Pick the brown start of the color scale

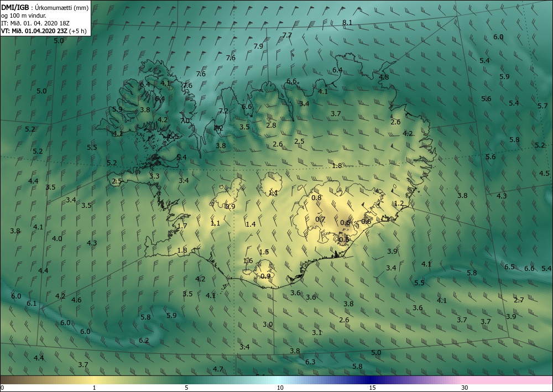click(11, 380)
